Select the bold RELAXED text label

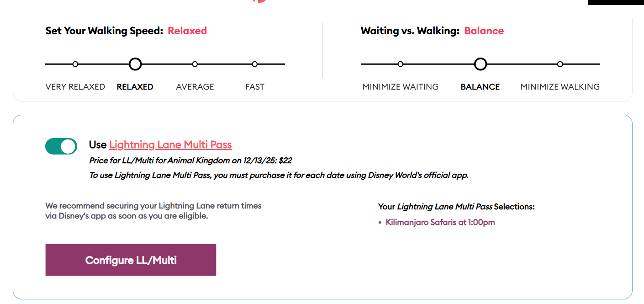[135, 87]
